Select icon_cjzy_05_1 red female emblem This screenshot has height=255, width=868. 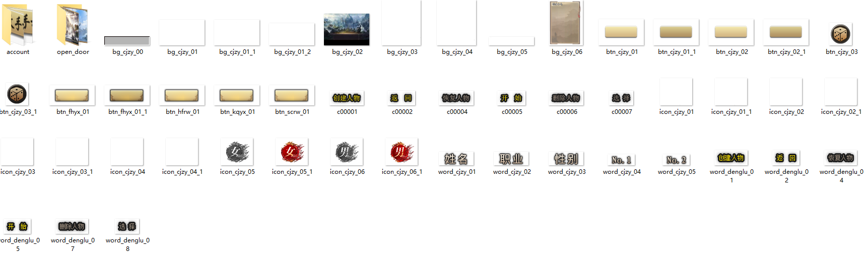click(x=292, y=152)
